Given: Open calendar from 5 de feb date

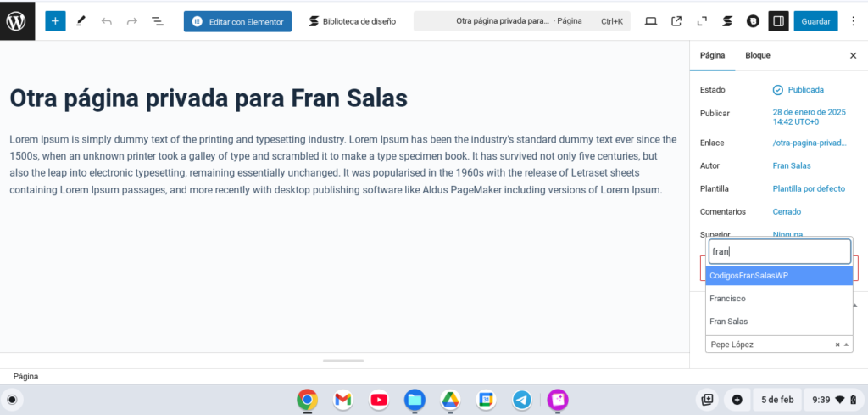Looking at the screenshot, I should pos(777,400).
